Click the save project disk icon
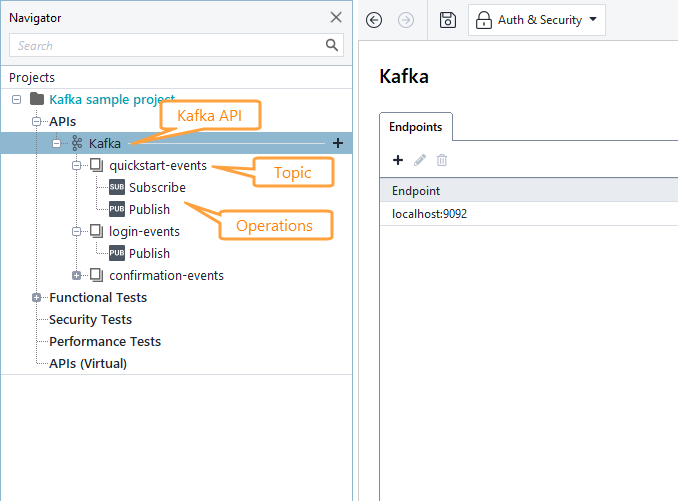This screenshot has width=678, height=501. [x=448, y=20]
